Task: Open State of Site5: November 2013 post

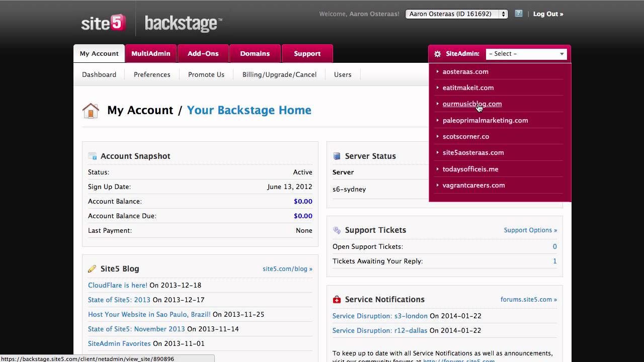Action: [136, 329]
